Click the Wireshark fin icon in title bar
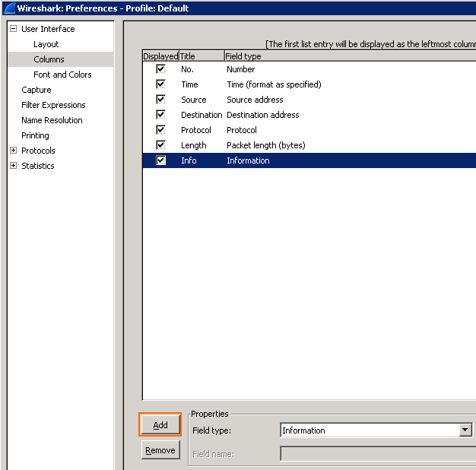 click(x=9, y=8)
